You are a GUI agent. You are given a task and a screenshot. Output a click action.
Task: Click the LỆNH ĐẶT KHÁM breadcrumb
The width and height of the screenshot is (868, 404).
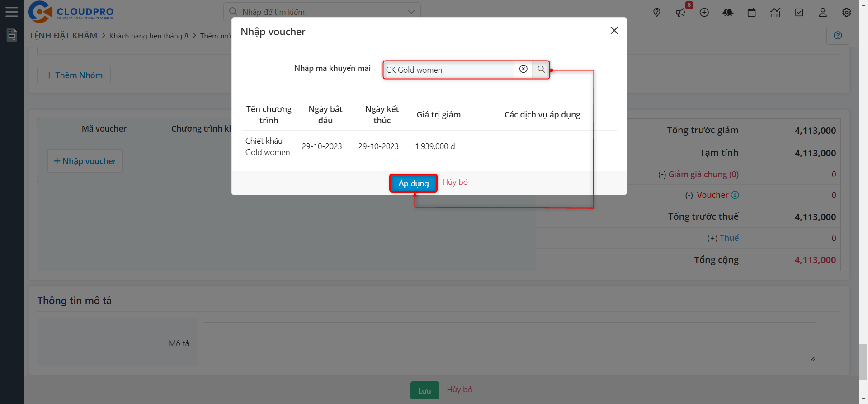pyautogui.click(x=64, y=35)
